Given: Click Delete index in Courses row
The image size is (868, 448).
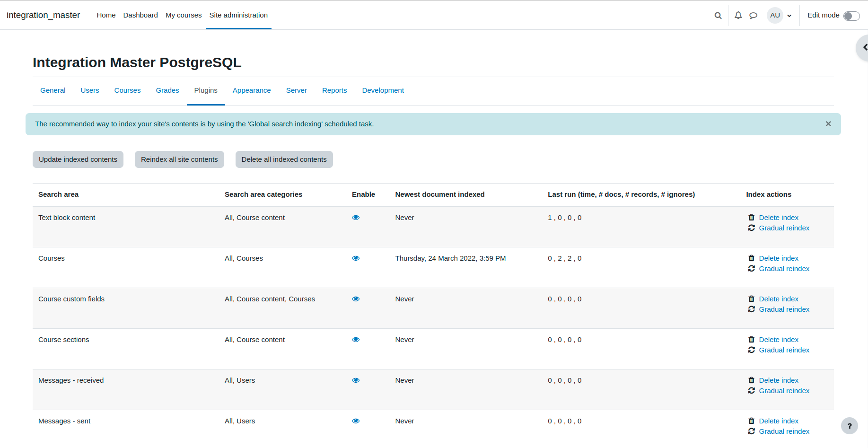Looking at the screenshot, I should pyautogui.click(x=779, y=258).
